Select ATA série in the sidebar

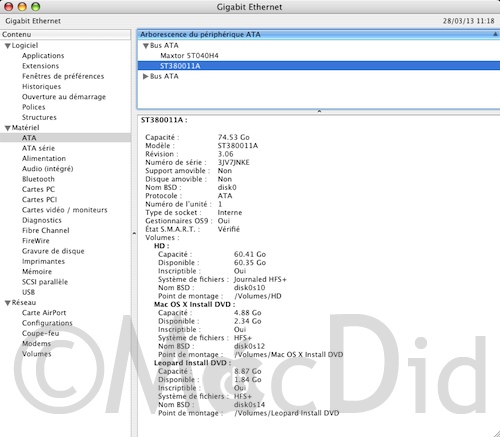38,148
